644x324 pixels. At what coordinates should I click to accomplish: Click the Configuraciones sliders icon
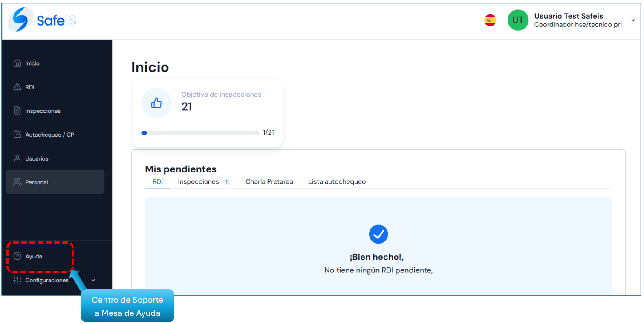pyautogui.click(x=17, y=280)
